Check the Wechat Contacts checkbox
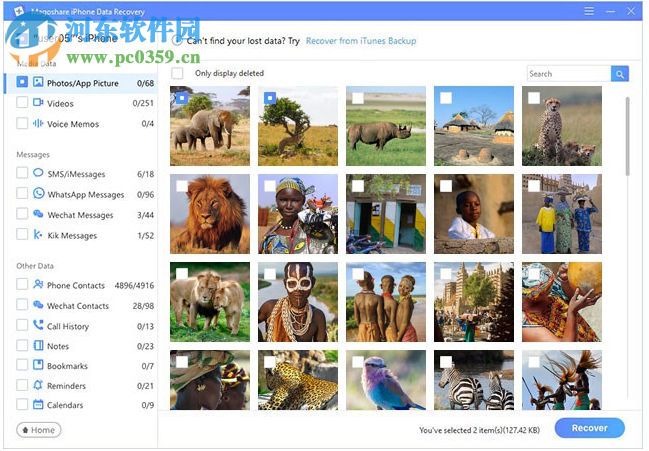This screenshot has width=649, height=451. tap(22, 305)
